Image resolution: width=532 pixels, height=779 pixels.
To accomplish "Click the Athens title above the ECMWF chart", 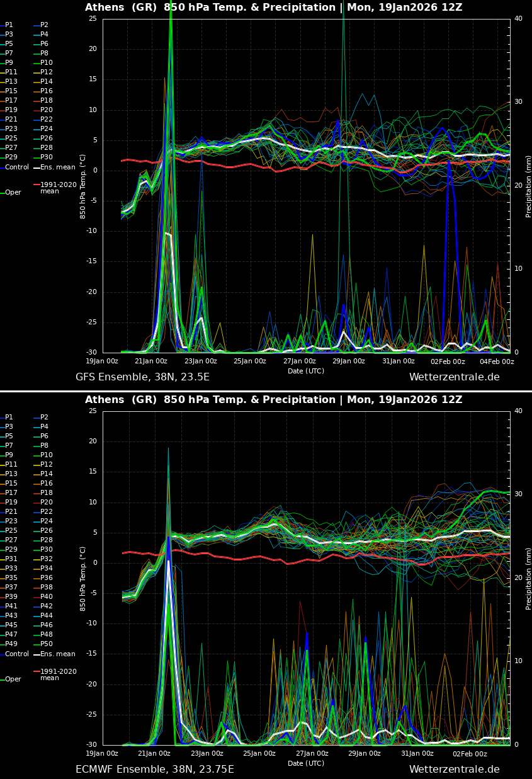I will point(273,400).
